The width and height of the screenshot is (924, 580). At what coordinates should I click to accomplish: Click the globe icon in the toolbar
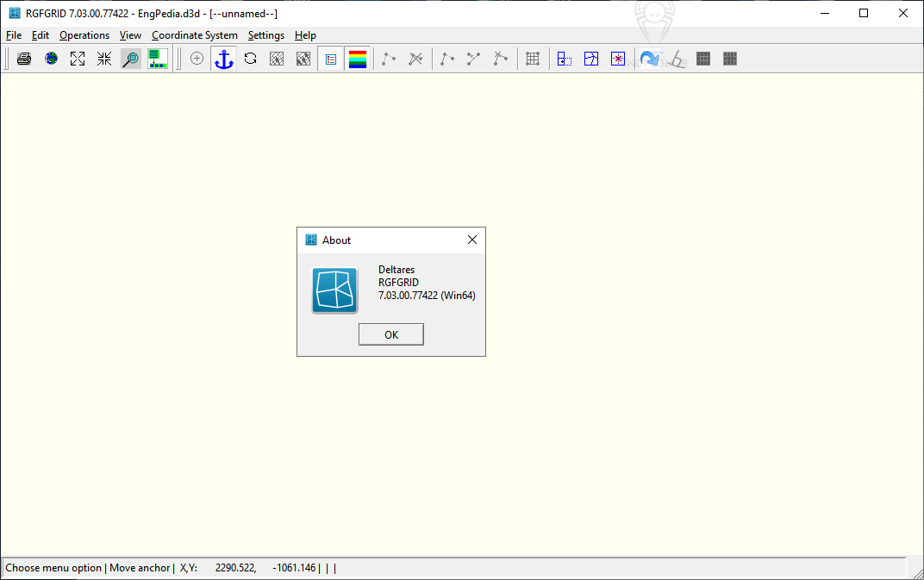[52, 59]
